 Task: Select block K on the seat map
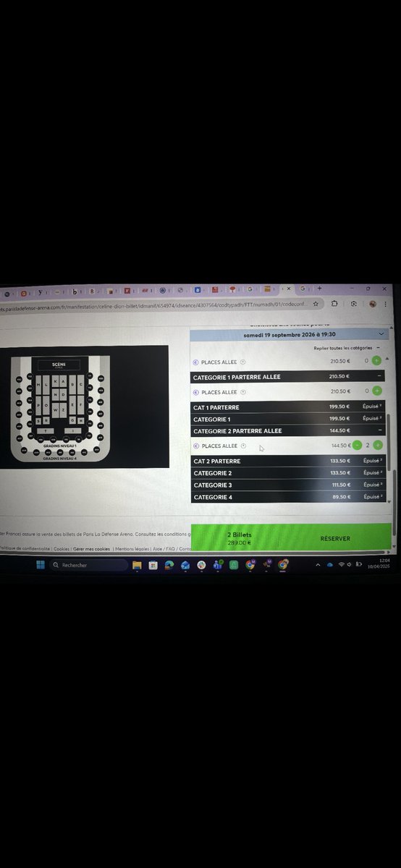56,381
